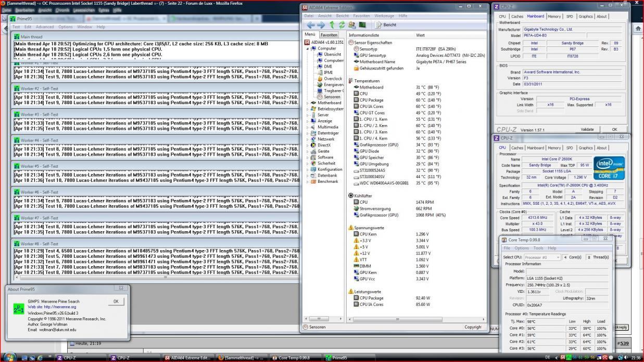The width and height of the screenshot is (644, 362).
Task: Switch to the Menü tab in AIDA64
Action: pos(310,34)
